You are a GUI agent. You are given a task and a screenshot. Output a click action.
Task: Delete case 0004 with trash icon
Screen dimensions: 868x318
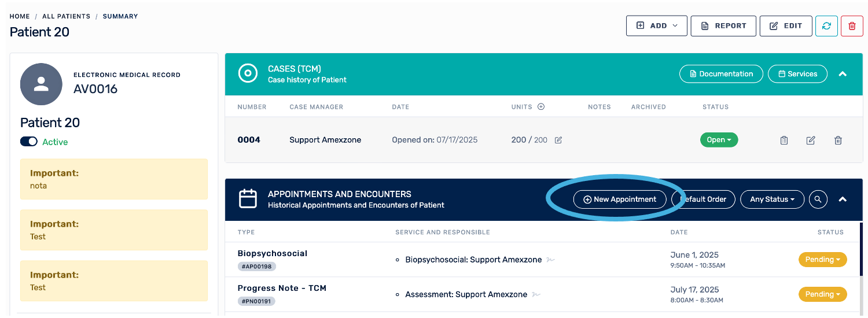838,140
